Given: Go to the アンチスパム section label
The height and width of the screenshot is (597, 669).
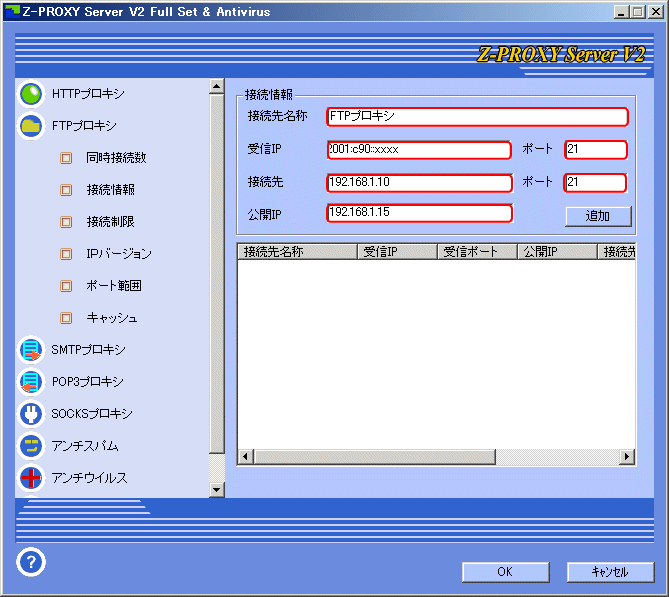Looking at the screenshot, I should (x=84, y=446).
